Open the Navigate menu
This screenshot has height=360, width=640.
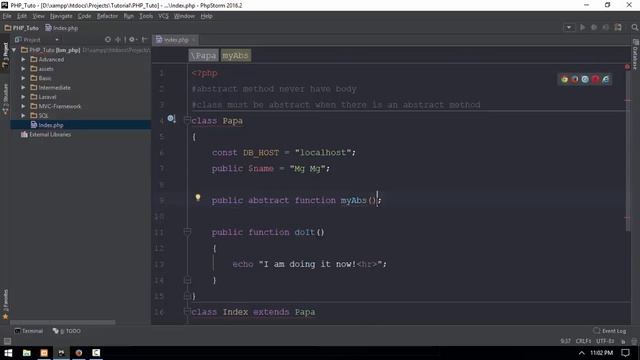click(61, 16)
